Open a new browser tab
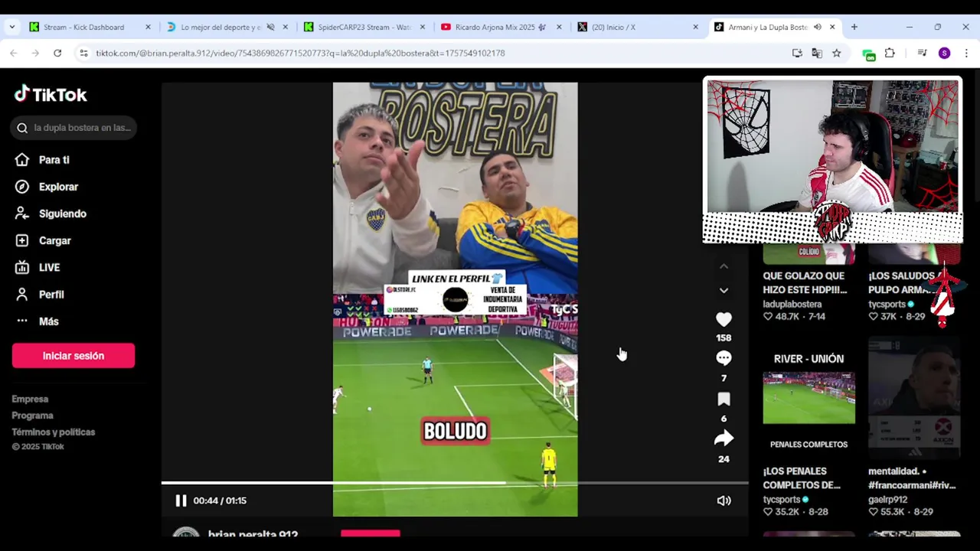Image resolution: width=980 pixels, height=551 pixels. (854, 27)
